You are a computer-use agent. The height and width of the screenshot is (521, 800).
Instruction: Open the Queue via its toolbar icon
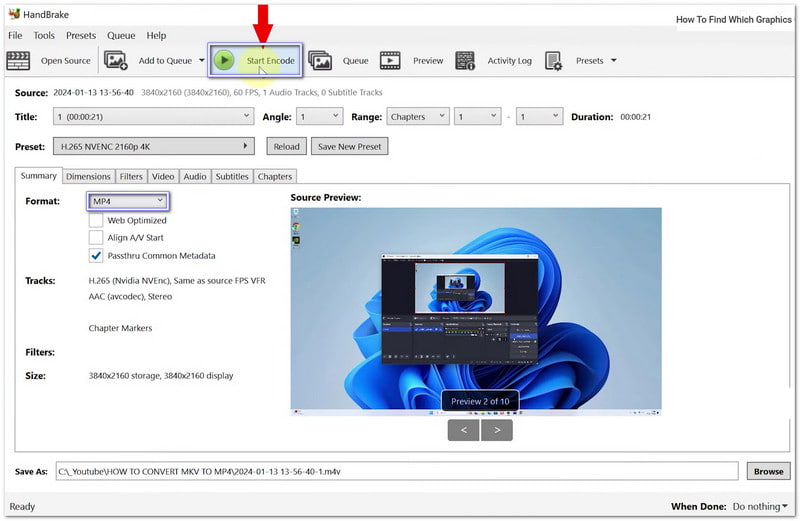pyautogui.click(x=320, y=61)
